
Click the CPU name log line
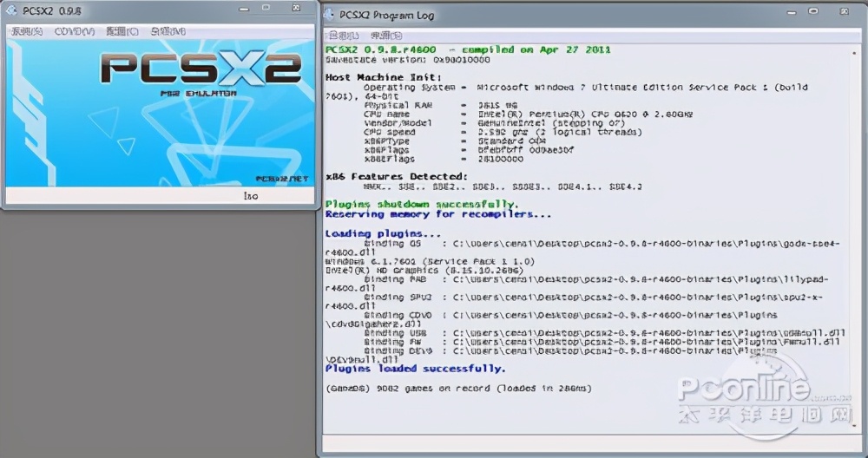point(528,114)
